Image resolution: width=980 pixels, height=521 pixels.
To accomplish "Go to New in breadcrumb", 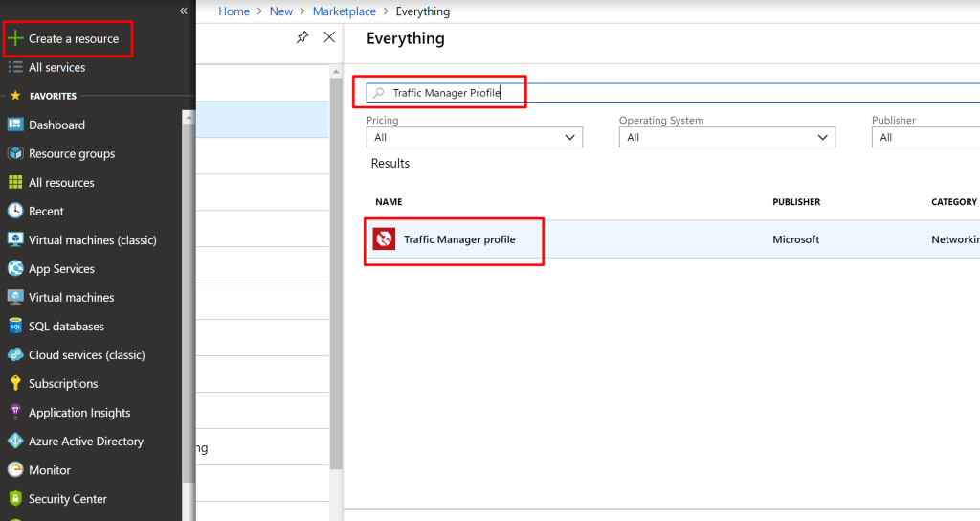I will 280,11.
